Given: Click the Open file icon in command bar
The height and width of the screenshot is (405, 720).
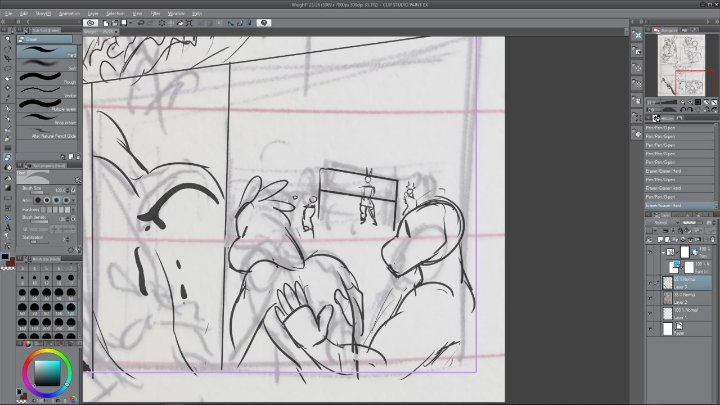Looking at the screenshot, I should (115, 23).
